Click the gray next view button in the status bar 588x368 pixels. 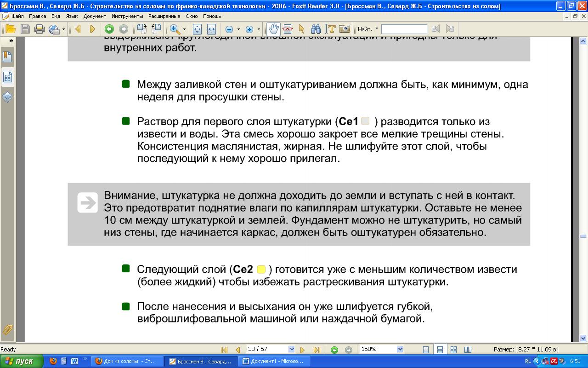click(349, 350)
